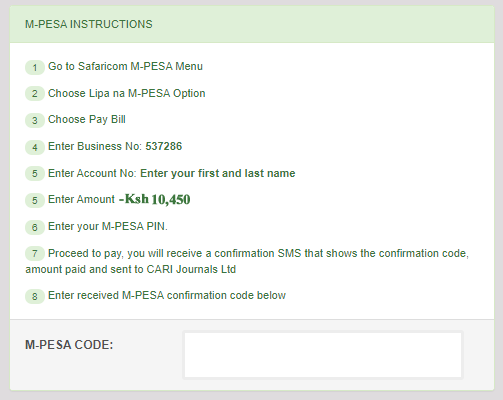The height and width of the screenshot is (400, 503).
Task: Click the step 2 number badge
Action: coord(35,94)
